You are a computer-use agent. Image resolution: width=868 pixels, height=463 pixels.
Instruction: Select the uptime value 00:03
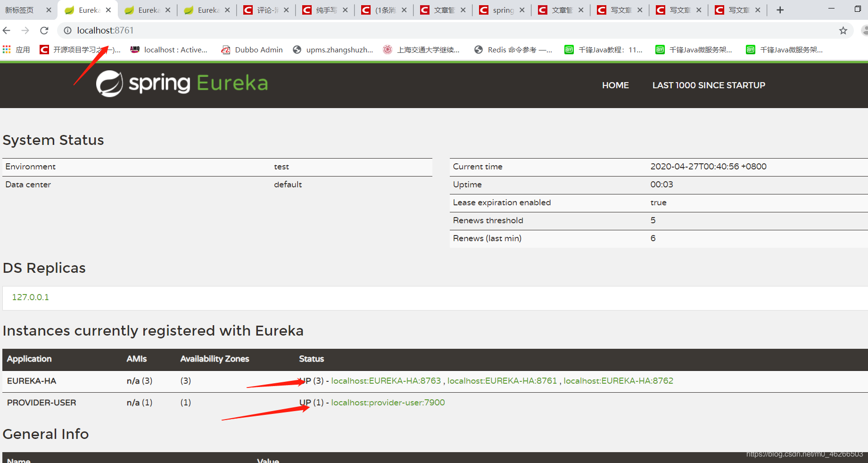[662, 185]
